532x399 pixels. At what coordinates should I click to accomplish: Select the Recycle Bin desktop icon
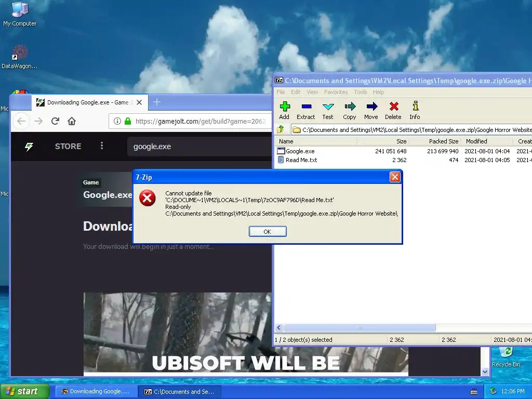pos(506,357)
